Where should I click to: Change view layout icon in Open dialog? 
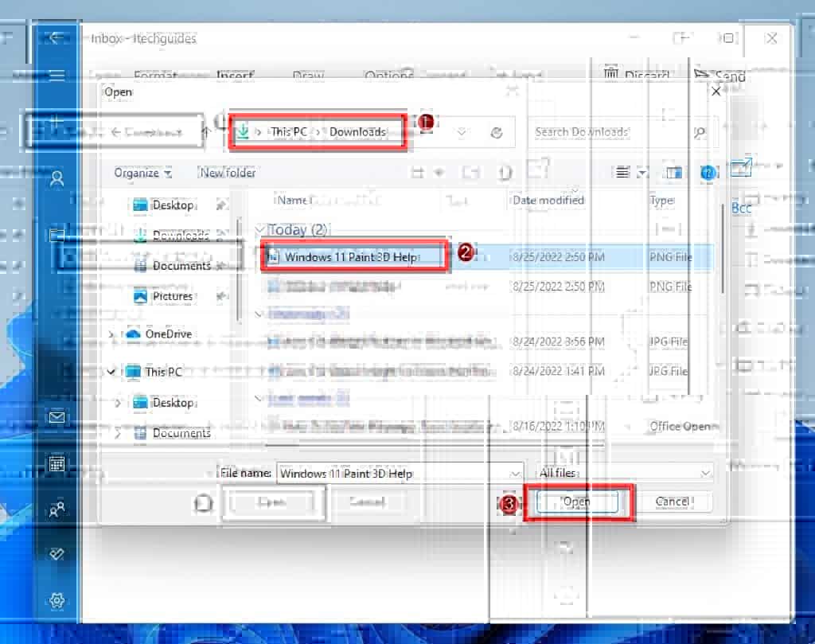click(622, 172)
